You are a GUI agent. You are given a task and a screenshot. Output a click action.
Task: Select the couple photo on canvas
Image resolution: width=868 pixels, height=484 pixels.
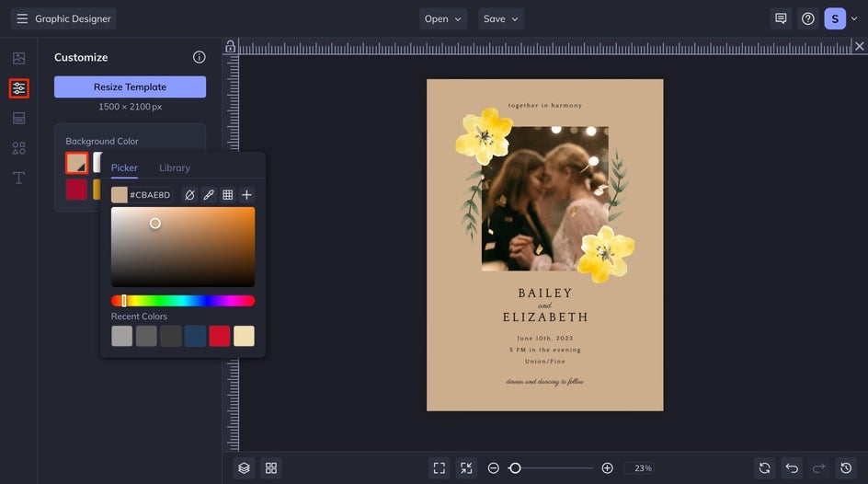pyautogui.click(x=545, y=200)
